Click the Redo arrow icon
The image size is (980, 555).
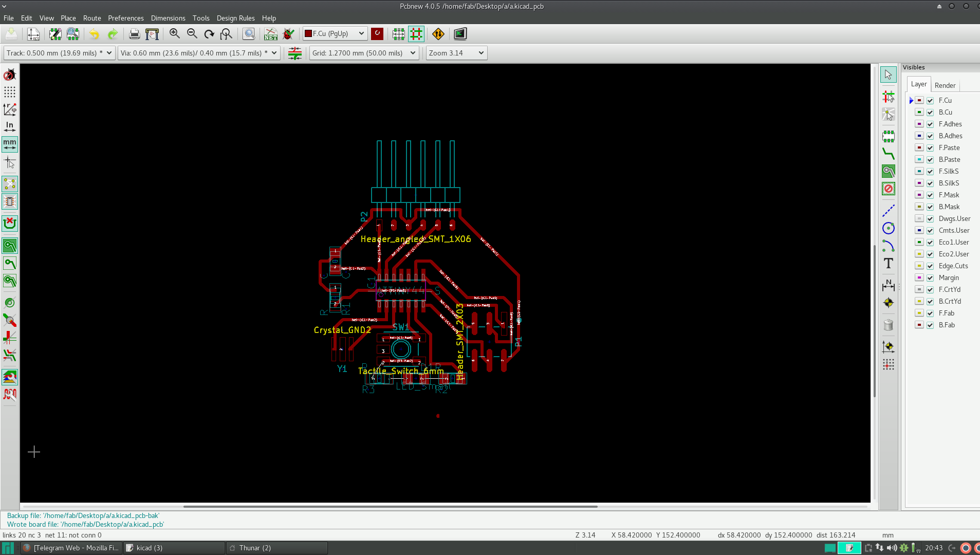tap(113, 34)
